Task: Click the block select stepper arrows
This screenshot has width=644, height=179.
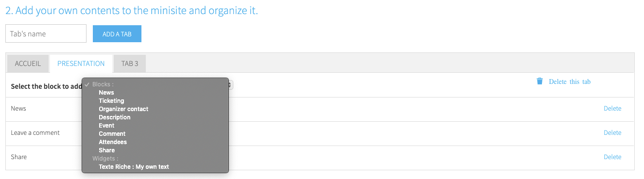Action: (x=231, y=85)
